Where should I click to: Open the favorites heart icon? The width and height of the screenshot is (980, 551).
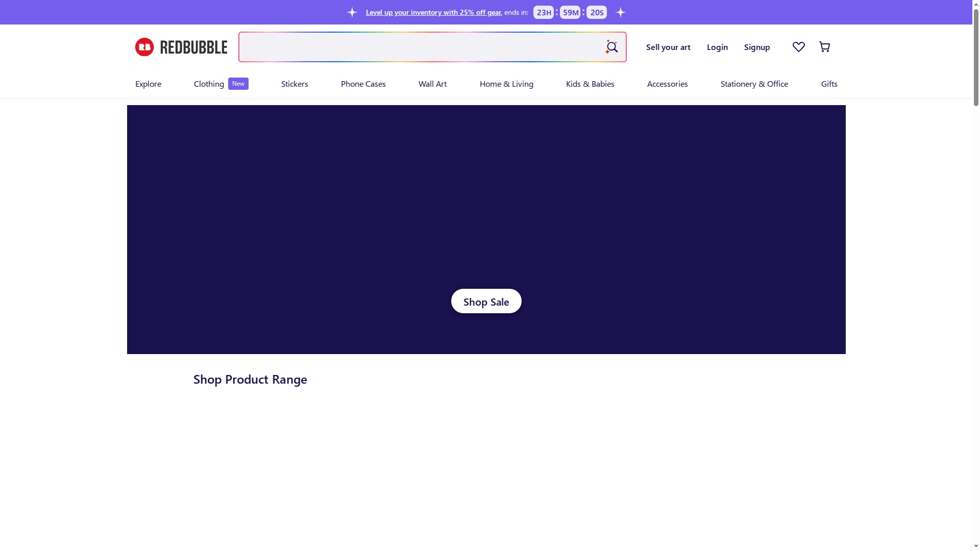coord(798,47)
